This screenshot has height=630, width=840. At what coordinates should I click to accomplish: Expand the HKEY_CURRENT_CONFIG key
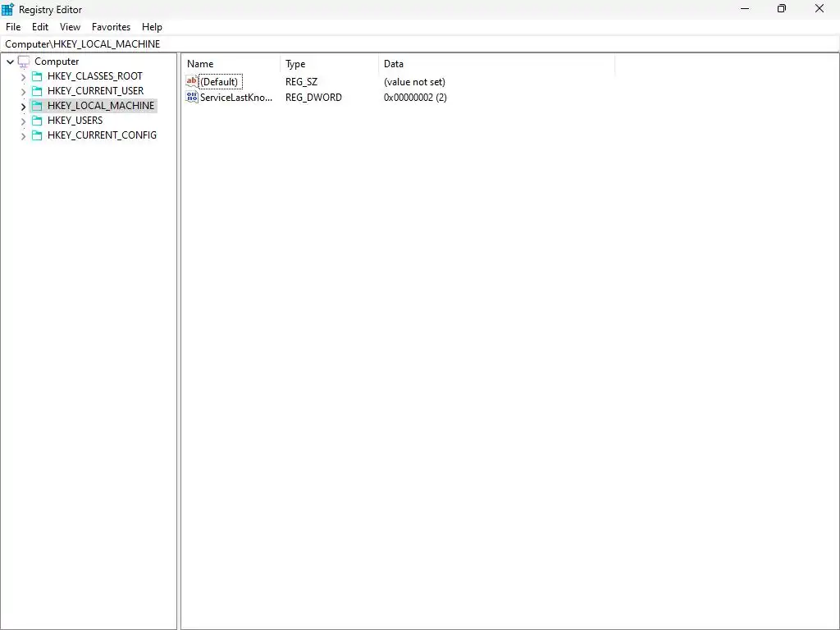click(x=23, y=136)
